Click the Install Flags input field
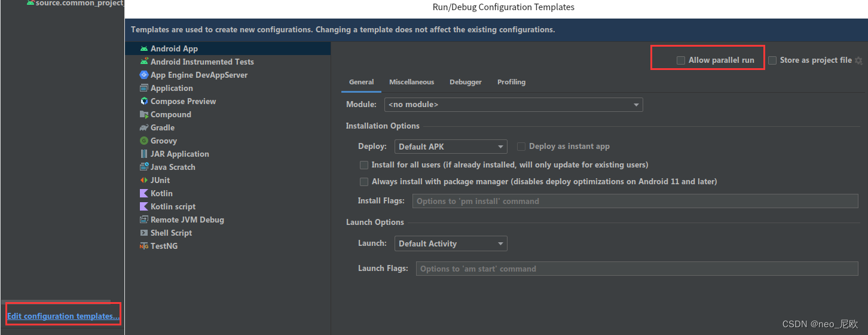This screenshot has width=868, height=335. pos(635,201)
